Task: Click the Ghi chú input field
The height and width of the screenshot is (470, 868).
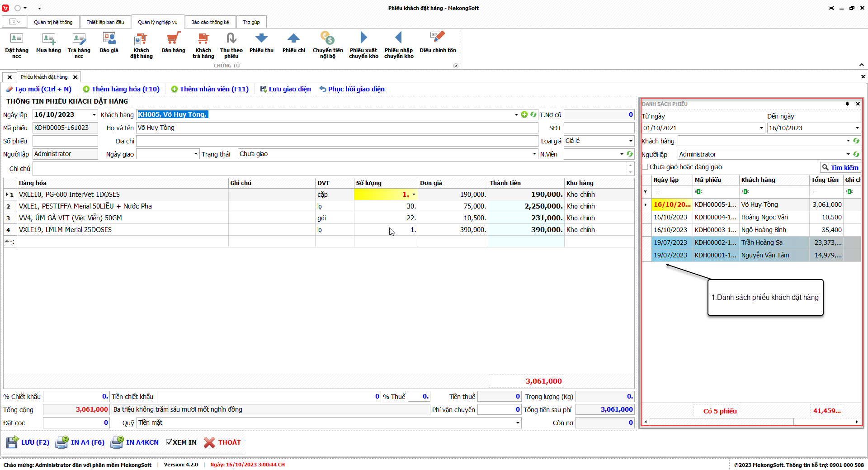Action: pyautogui.click(x=329, y=169)
